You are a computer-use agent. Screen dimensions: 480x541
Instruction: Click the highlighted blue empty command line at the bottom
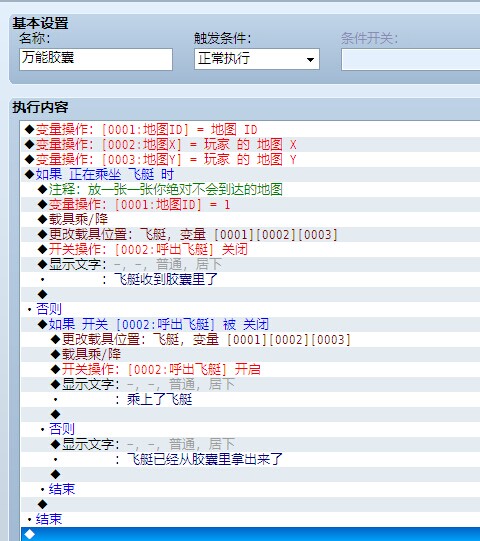(x=250, y=534)
